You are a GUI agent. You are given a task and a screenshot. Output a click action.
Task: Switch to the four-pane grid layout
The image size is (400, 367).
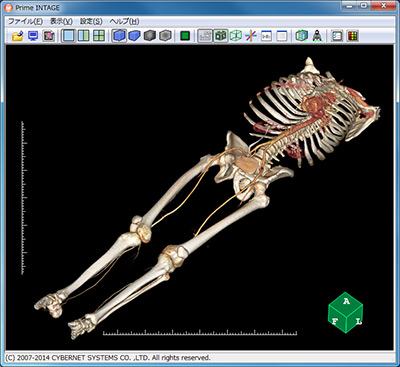[x=99, y=36]
